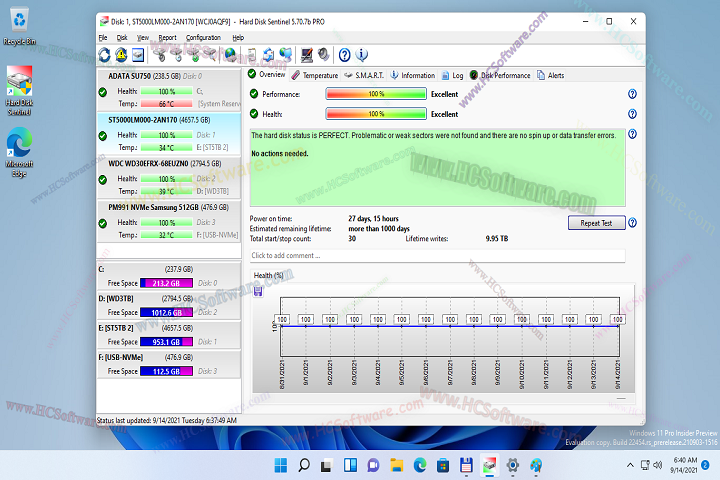The image size is (720, 480).
Task: Open the Recycle Bin desktop icon
Action: click(19, 26)
